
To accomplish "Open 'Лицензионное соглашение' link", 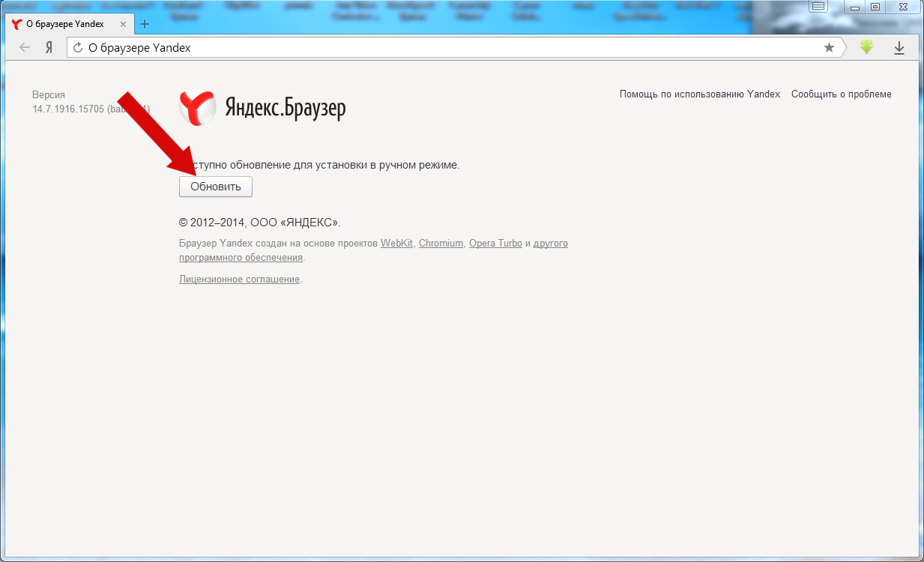I will click(239, 280).
